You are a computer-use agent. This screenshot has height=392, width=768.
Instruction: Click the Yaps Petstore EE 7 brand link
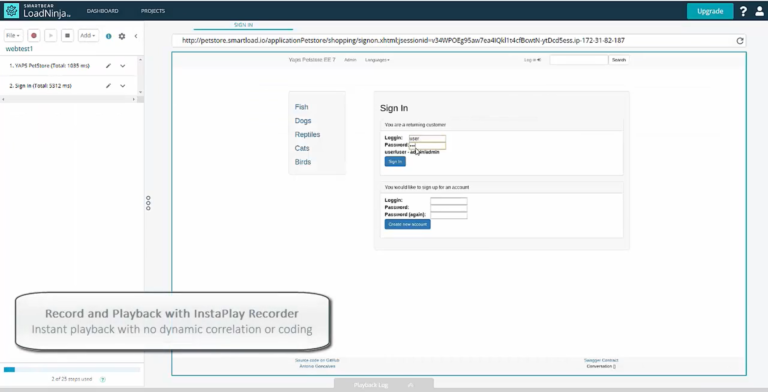312,60
